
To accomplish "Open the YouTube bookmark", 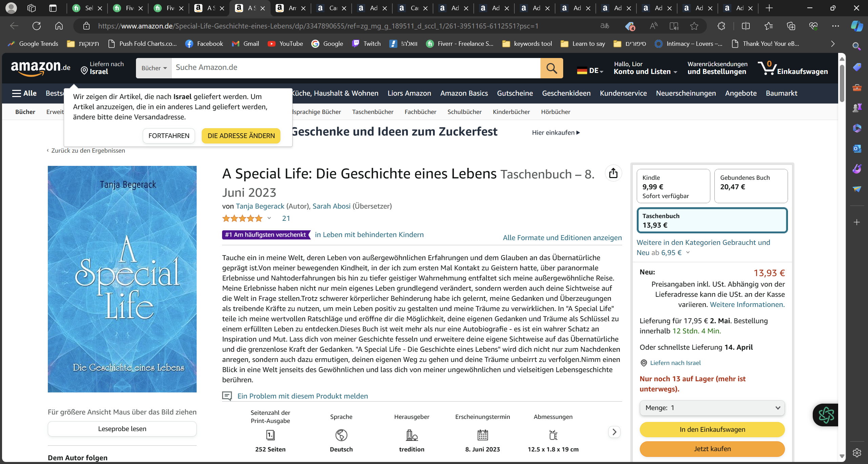I will (x=285, y=44).
